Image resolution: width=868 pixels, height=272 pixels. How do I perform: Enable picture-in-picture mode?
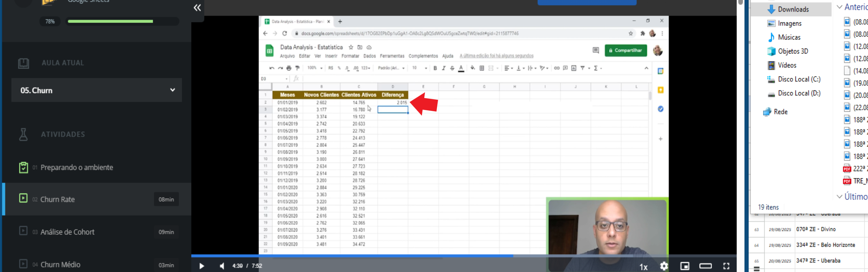coord(685,266)
